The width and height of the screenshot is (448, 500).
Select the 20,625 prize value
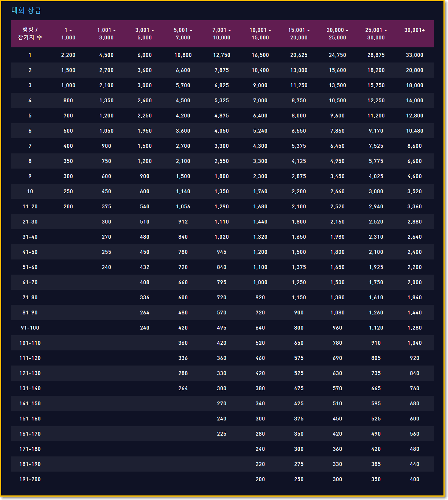tap(299, 55)
